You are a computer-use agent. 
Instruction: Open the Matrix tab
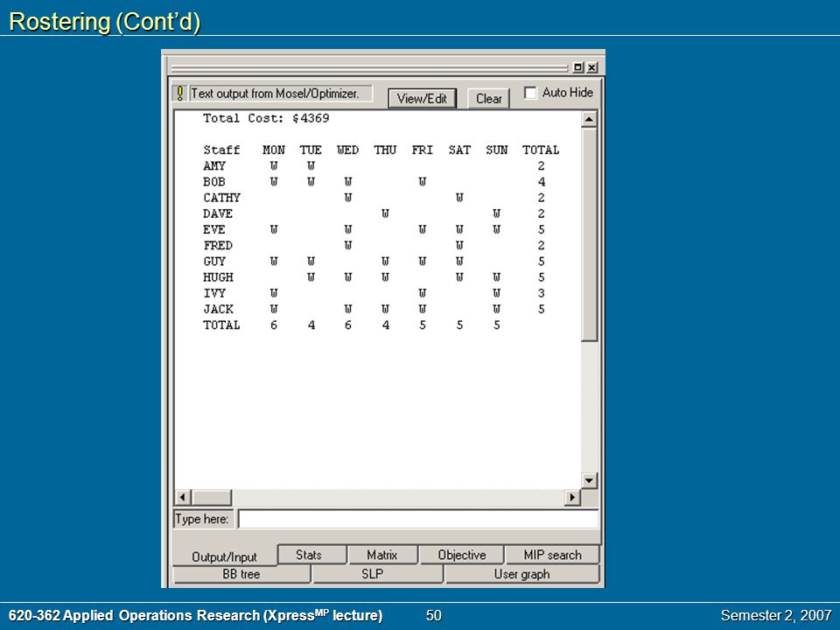[382, 555]
